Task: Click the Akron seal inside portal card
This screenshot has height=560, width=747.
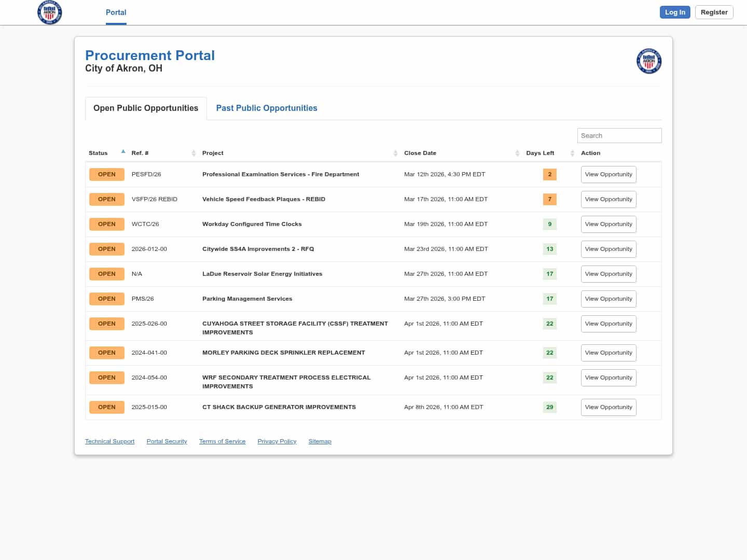Action: 648,61
